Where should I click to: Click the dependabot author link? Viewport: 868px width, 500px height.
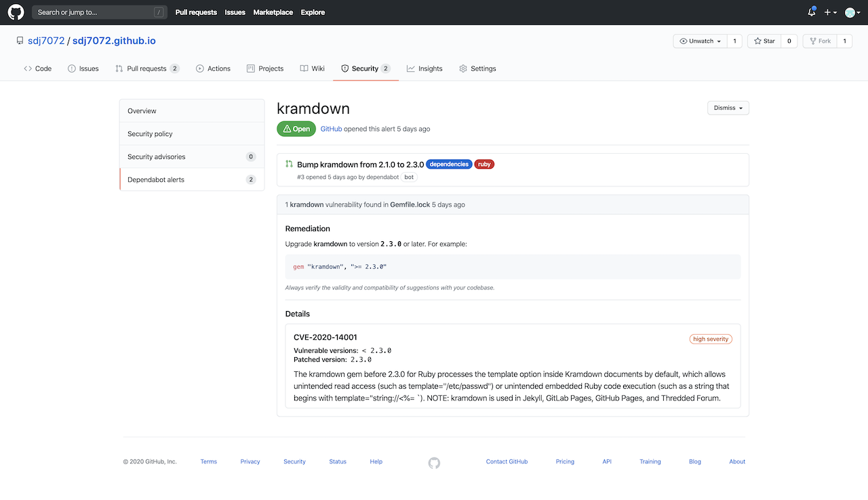click(382, 177)
